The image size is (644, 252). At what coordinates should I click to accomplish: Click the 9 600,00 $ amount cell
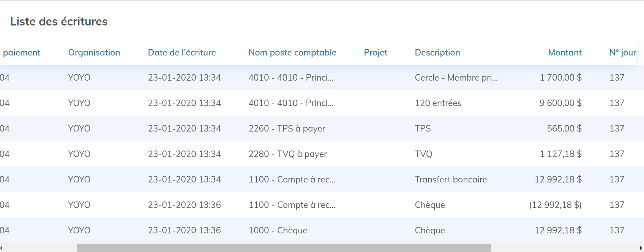tap(560, 103)
